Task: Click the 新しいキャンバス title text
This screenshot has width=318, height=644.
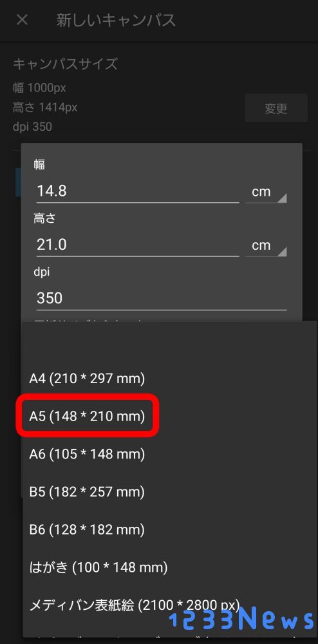Action: (116, 20)
